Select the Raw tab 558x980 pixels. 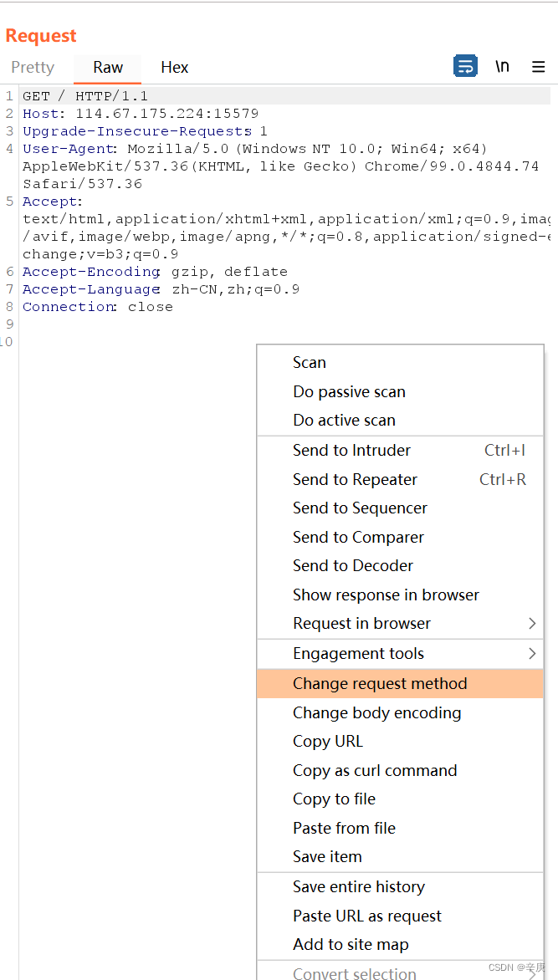pyautogui.click(x=107, y=67)
